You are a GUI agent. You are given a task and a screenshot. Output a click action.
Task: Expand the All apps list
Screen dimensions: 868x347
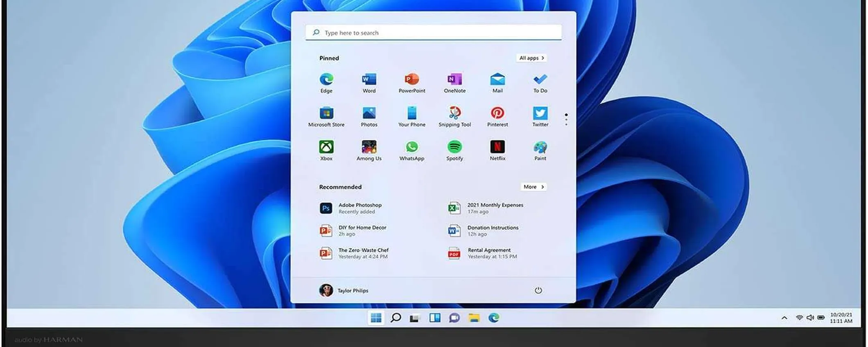click(531, 58)
